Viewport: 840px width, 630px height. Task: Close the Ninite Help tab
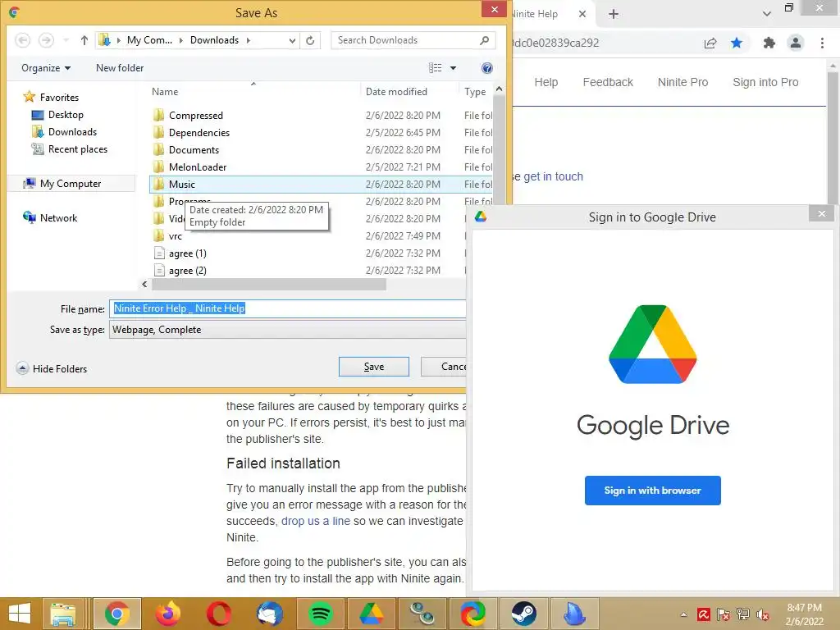point(582,14)
